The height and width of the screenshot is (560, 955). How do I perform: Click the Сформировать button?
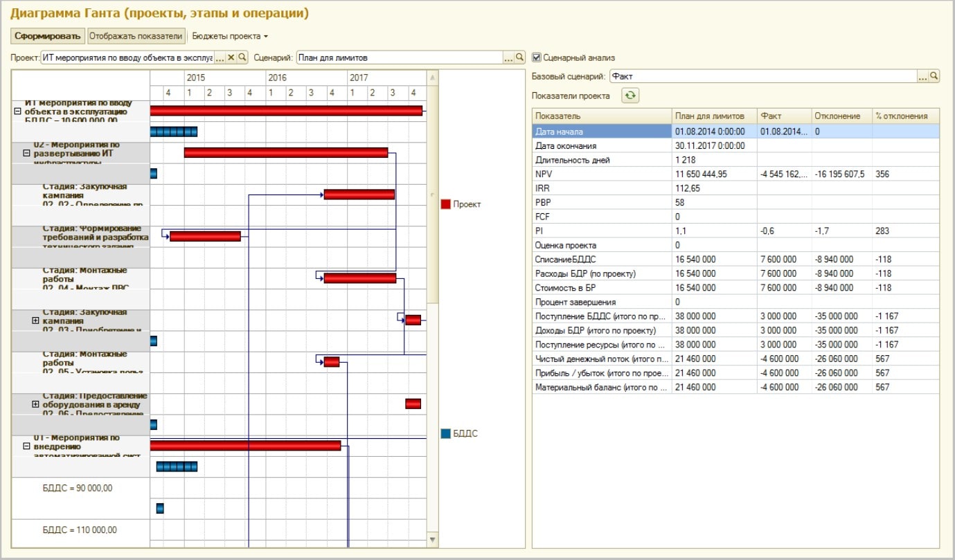[x=47, y=36]
